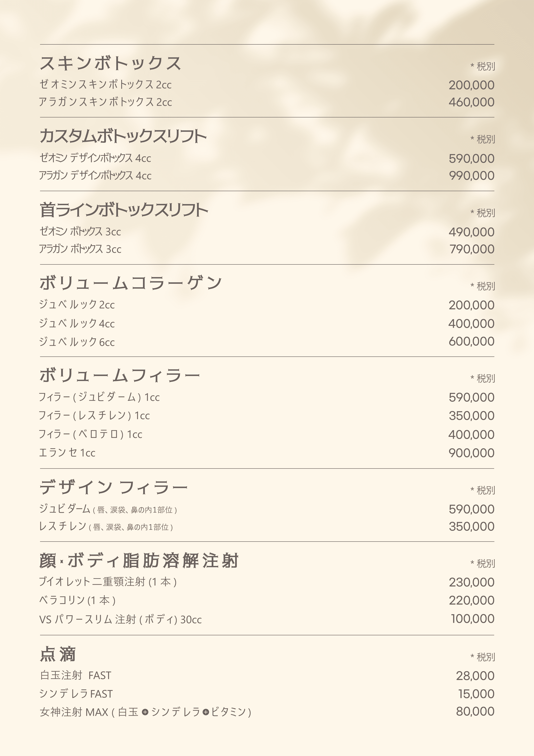Click the ベラコリン (1本) item

click(x=77, y=600)
